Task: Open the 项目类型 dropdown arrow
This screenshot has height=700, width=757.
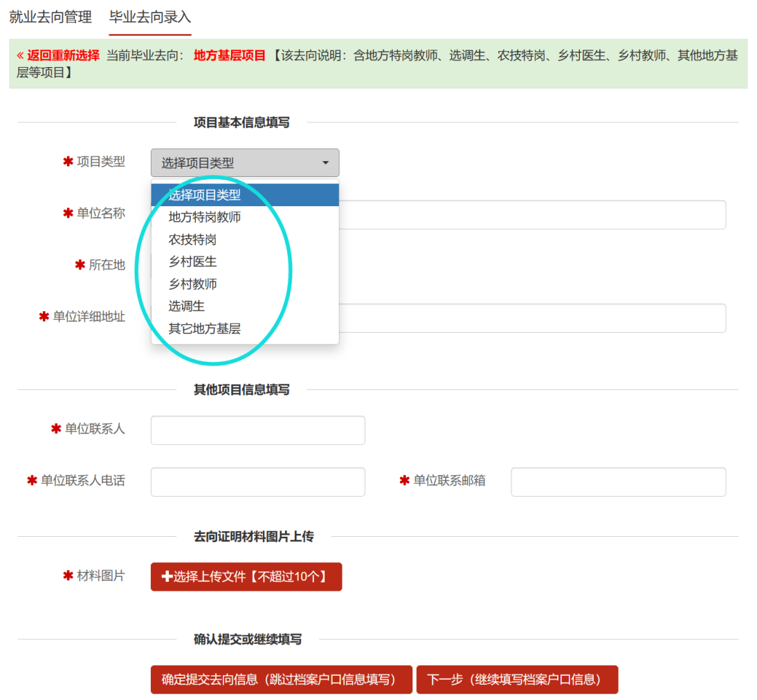Action: click(326, 163)
